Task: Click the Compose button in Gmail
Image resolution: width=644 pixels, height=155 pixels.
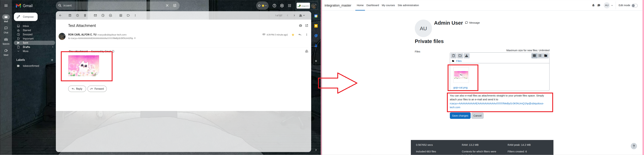Action: click(26, 17)
